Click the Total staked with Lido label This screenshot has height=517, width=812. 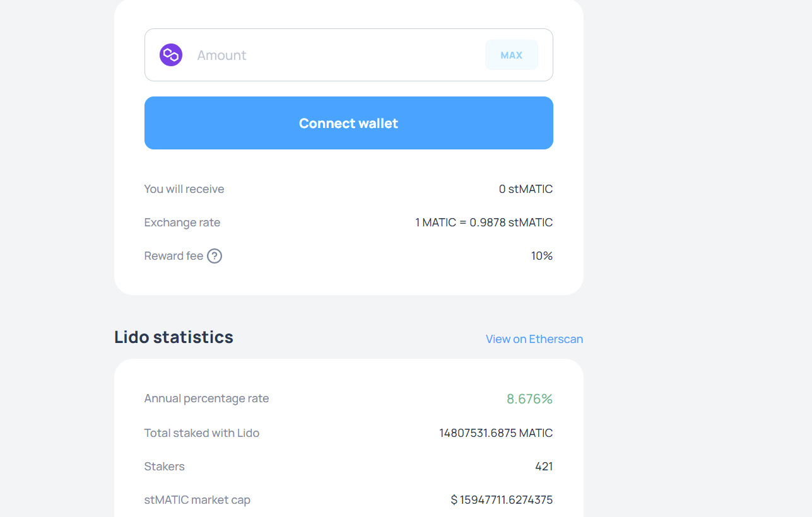click(x=202, y=433)
